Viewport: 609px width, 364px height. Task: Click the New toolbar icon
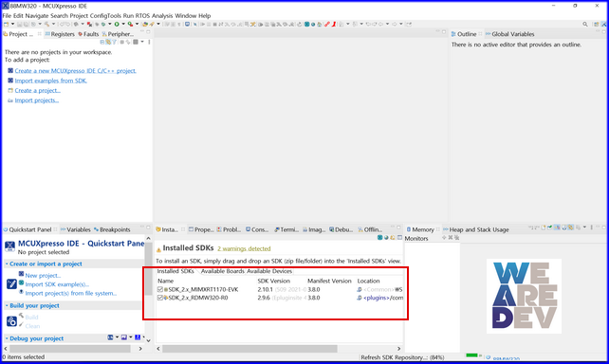pyautogui.click(x=6, y=24)
